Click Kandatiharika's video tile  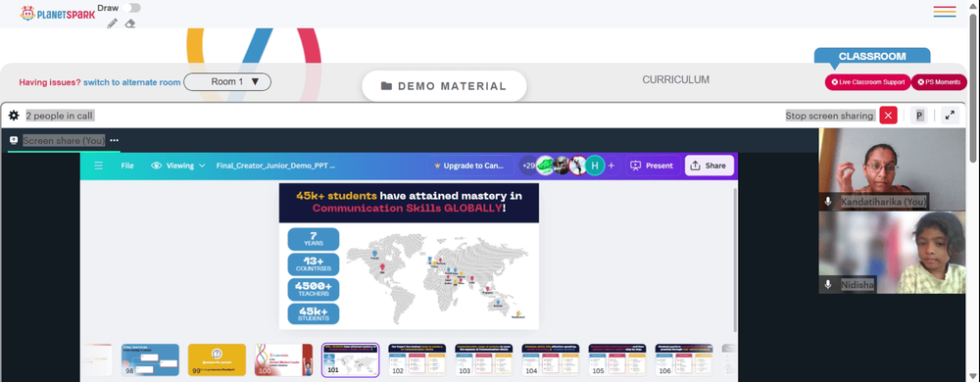coord(893,169)
